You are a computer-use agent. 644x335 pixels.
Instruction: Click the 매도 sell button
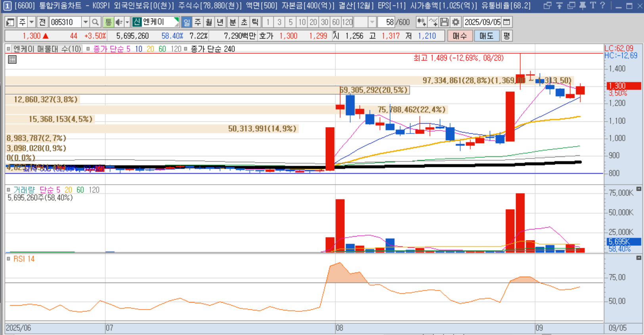486,36
